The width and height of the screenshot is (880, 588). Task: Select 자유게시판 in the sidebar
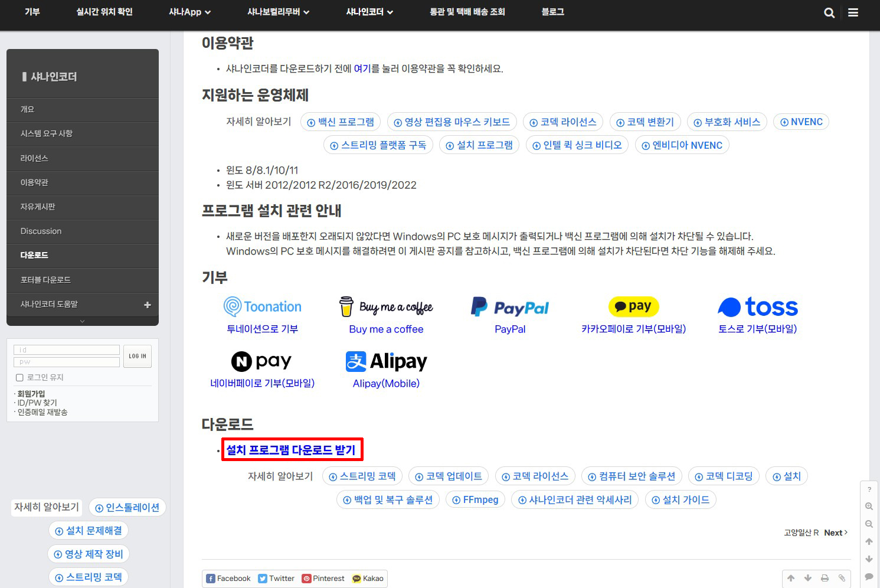83,207
